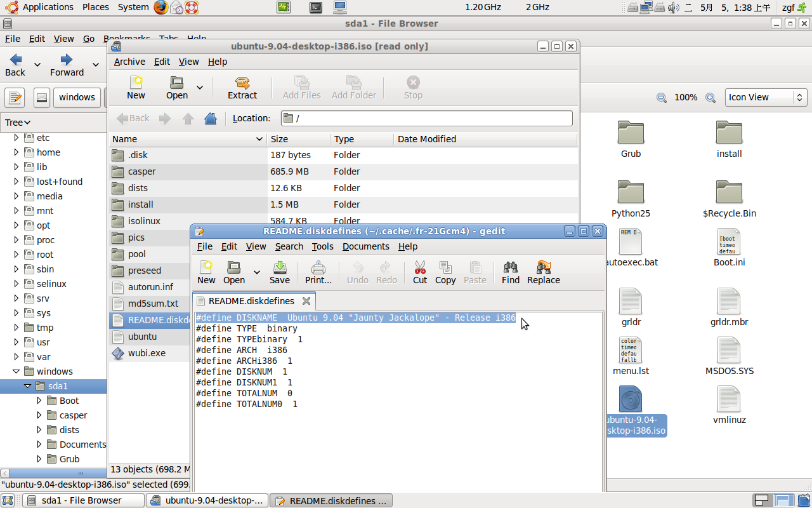
Task: Open the Tools menu in gedit
Action: pyautogui.click(x=322, y=246)
